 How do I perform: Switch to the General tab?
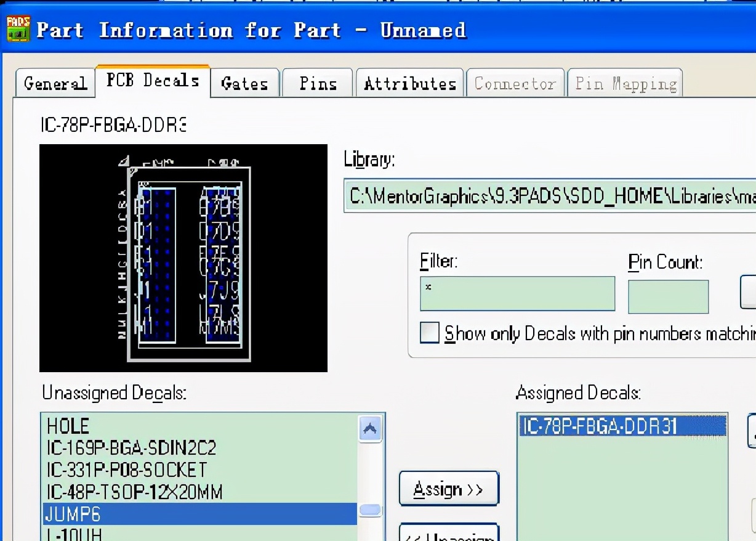point(55,83)
